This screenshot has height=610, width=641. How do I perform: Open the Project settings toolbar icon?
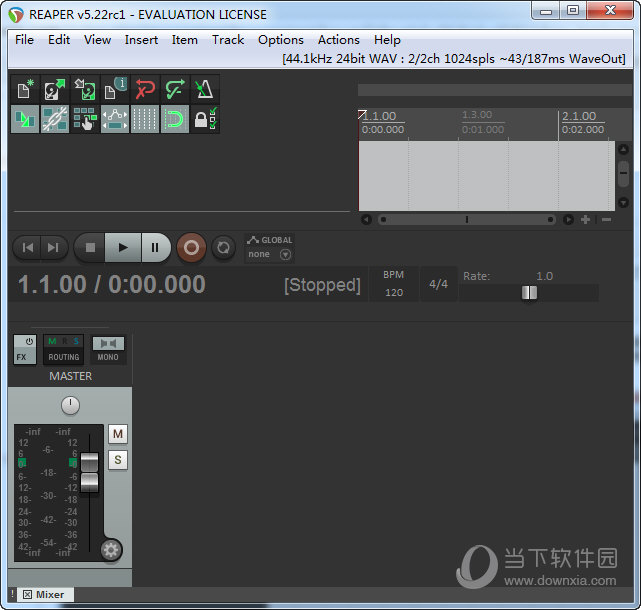click(x=115, y=89)
